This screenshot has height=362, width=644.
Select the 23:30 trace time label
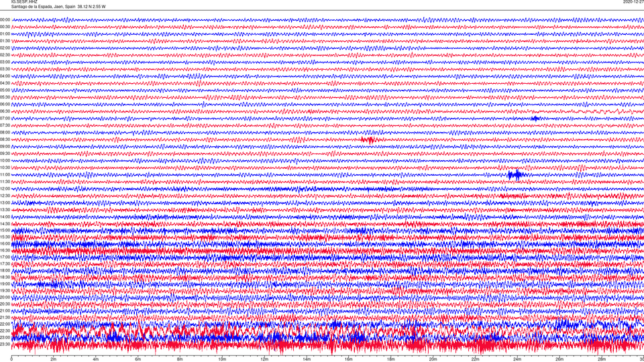(x=5, y=345)
